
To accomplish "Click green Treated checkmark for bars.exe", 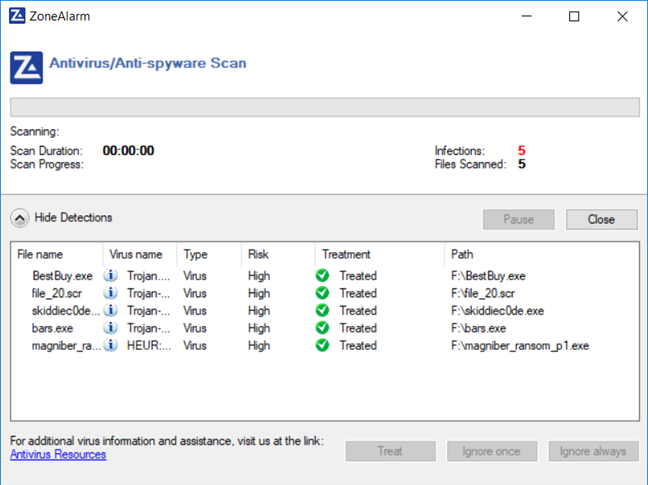I will pyautogui.click(x=322, y=328).
